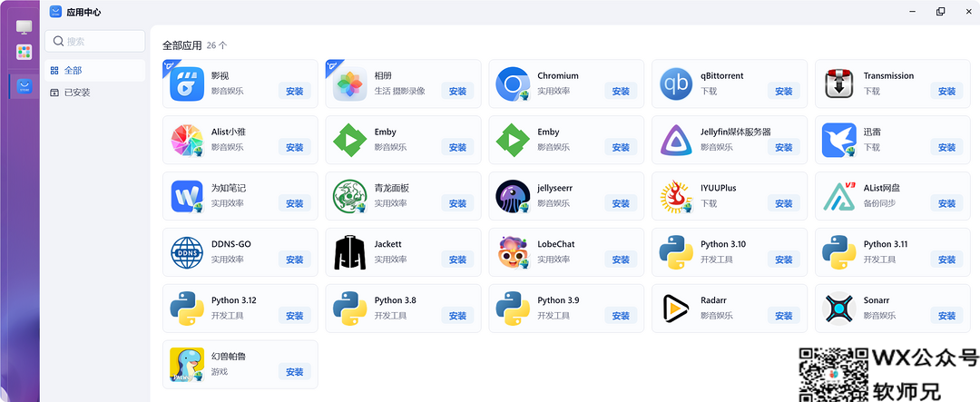Install Radarr
The image size is (980, 402).
[x=784, y=317]
